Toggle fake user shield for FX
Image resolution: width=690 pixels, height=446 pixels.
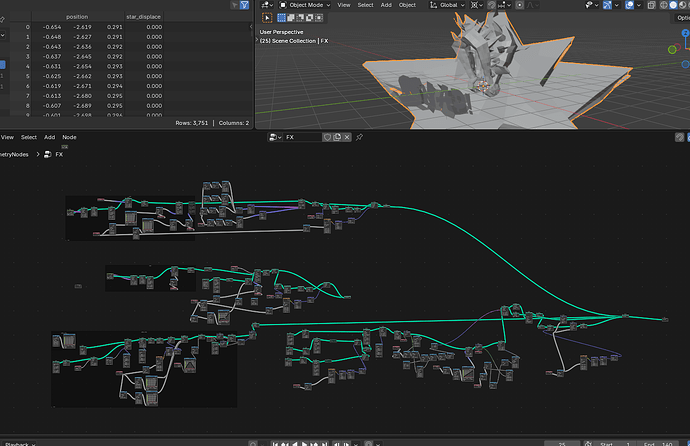[x=327, y=137]
